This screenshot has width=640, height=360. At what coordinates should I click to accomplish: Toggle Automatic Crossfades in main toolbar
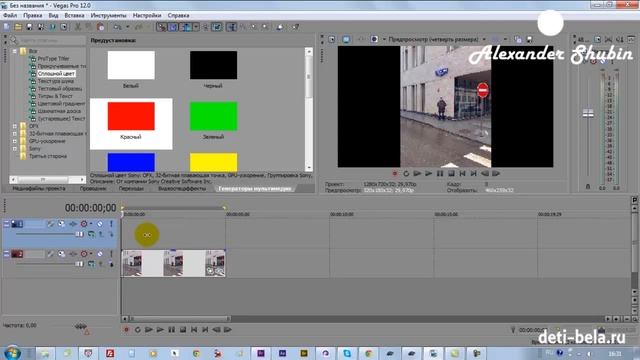point(173,27)
